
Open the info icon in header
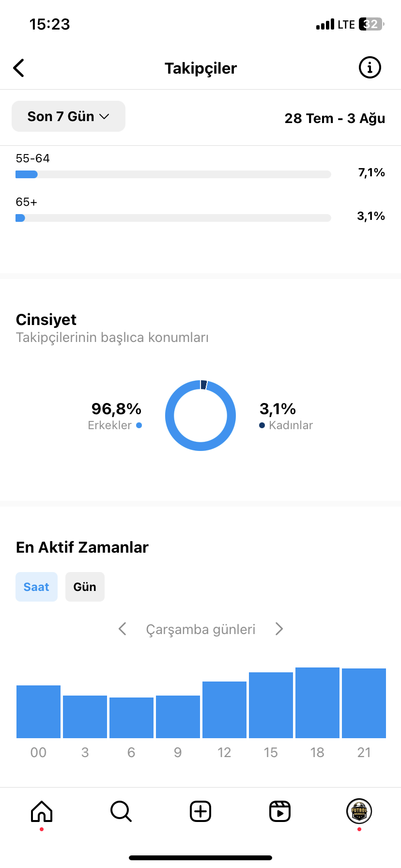370,67
